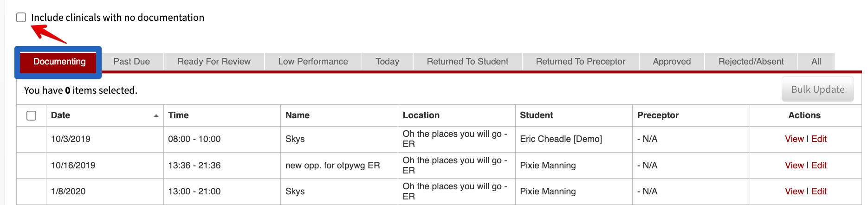Click the Bulk Update button
Screen dimensions: 868x205
818,90
